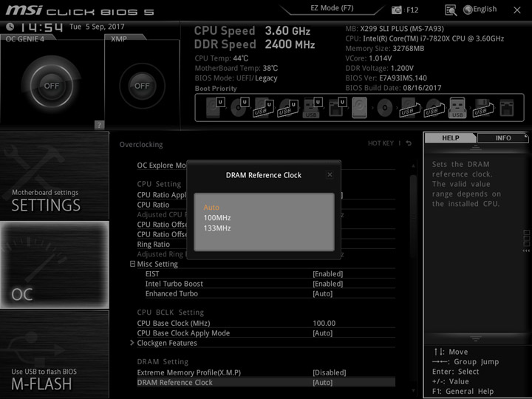Open Extreme Memory Profile [Disabled] option
Image resolution: width=532 pixels, height=399 pixels.
330,372
